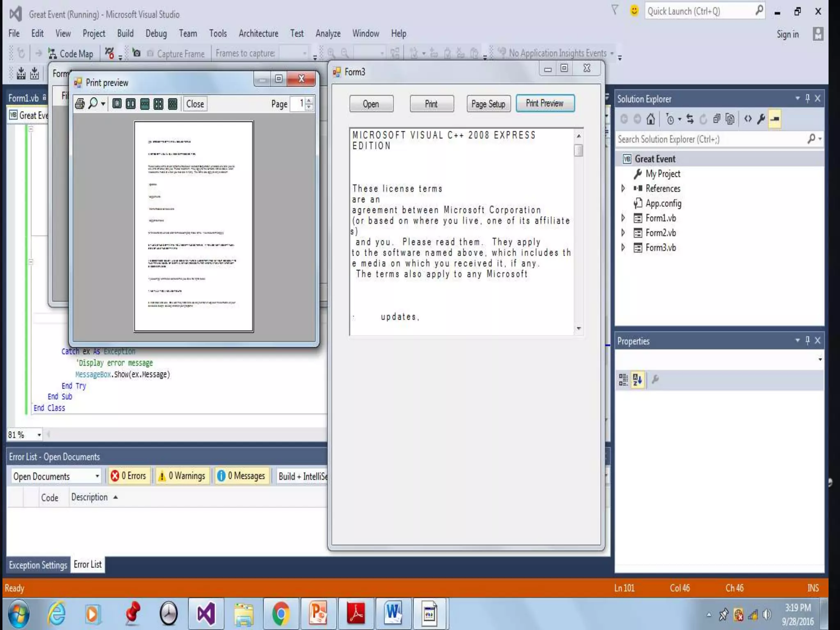Click Collapse All icon in Solution Explorer
Viewport: 840px width, 630px height.
point(717,119)
